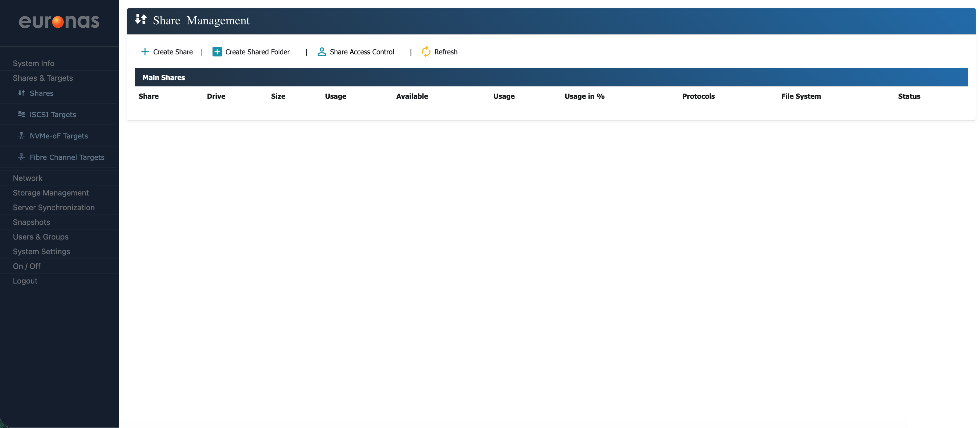Open the System Info menu item
This screenshot has height=428, width=980.
click(x=33, y=63)
